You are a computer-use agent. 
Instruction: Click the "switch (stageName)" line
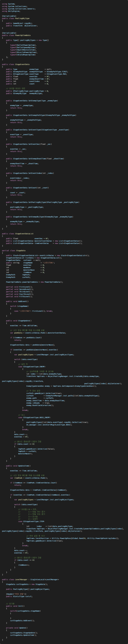[19, 306]
